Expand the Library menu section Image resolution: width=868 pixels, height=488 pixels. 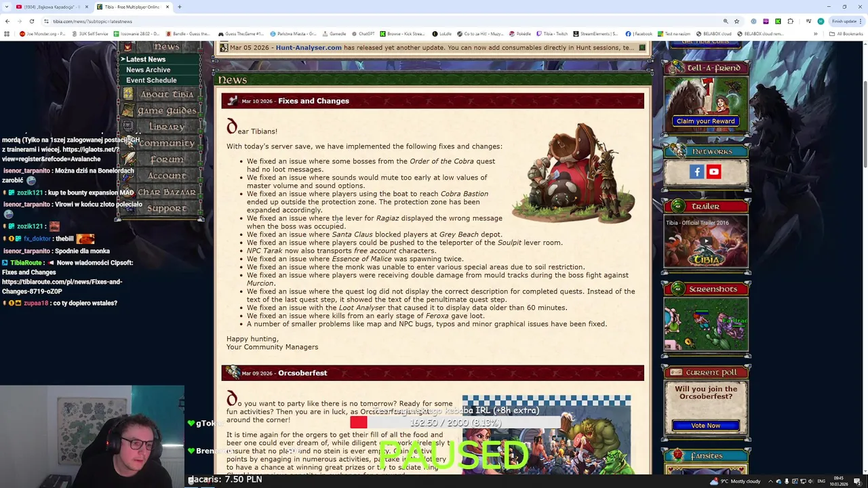[x=161, y=127]
